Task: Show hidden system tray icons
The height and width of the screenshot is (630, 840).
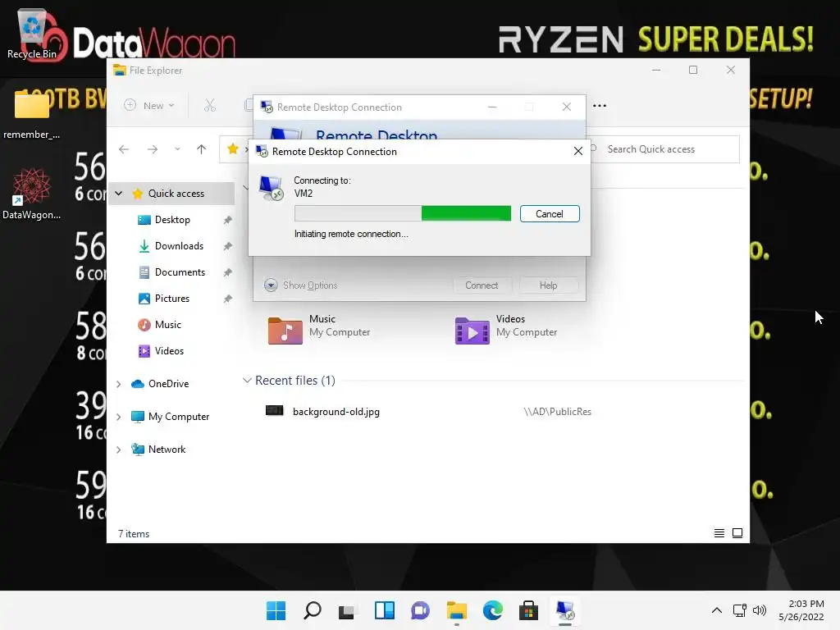Action: click(x=717, y=610)
